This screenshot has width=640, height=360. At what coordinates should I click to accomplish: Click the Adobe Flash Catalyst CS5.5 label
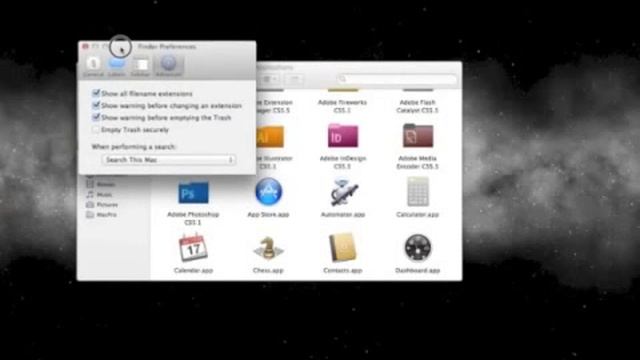(x=417, y=106)
